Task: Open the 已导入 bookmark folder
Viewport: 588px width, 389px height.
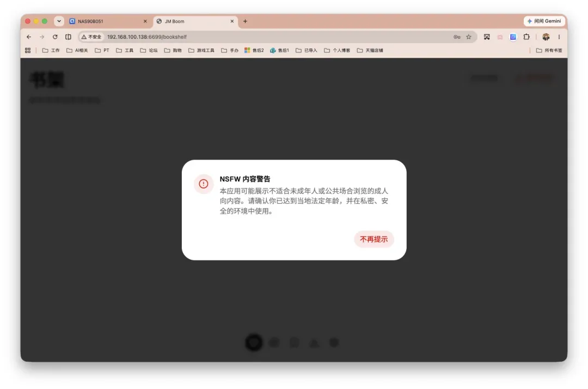Action: pos(307,50)
